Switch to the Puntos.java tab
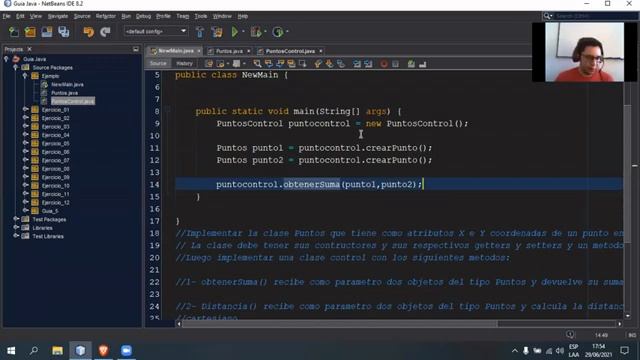The height and width of the screenshot is (360, 640). point(229,51)
